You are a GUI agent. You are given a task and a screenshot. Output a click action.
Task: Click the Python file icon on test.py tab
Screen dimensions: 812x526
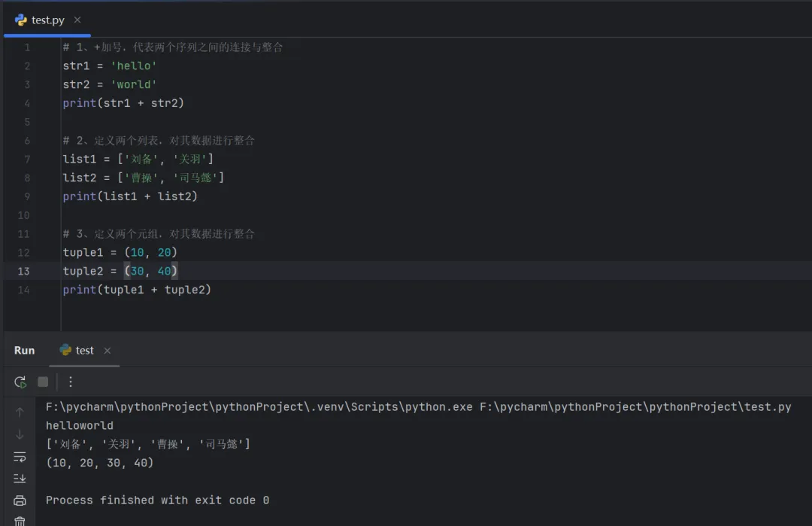pyautogui.click(x=21, y=20)
